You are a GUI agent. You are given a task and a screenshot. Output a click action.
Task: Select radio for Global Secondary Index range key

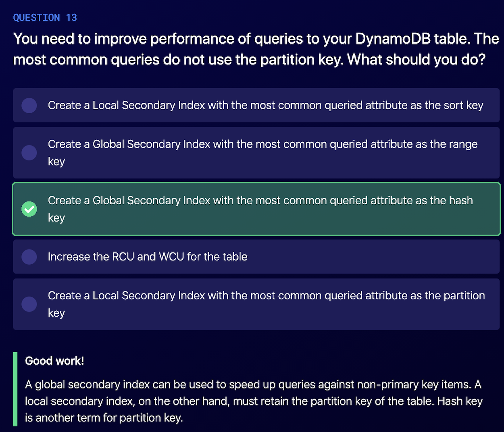pos(29,153)
